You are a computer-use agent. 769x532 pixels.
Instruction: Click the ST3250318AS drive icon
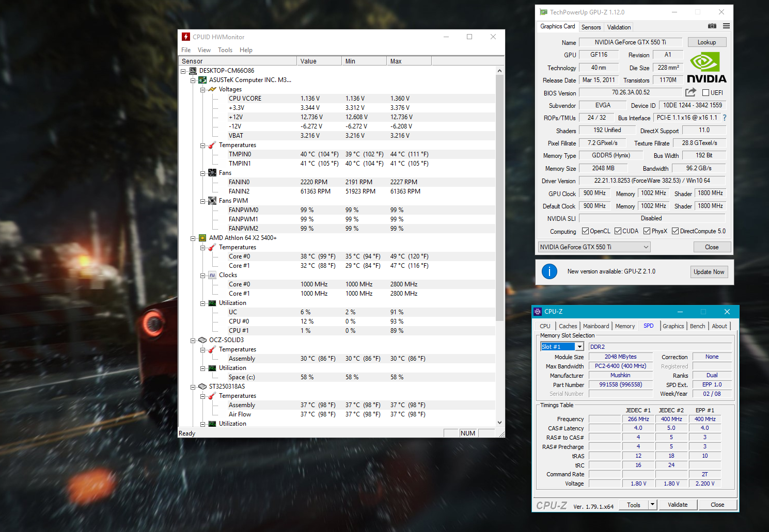point(202,386)
